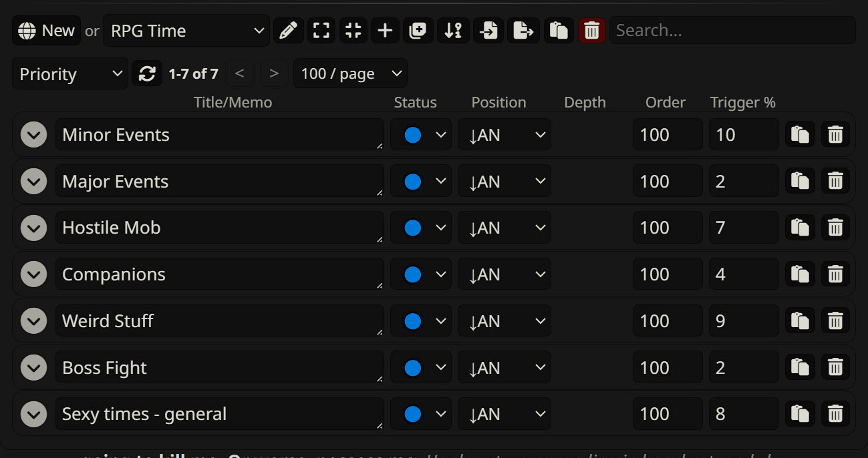The height and width of the screenshot is (458, 868).
Task: Delete the Companions entry
Action: (835, 274)
